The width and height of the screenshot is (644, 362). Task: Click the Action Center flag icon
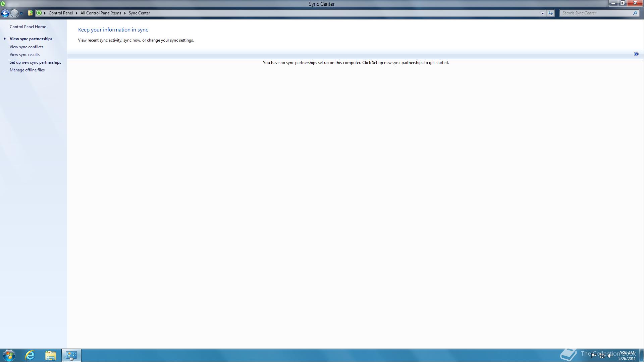594,355
